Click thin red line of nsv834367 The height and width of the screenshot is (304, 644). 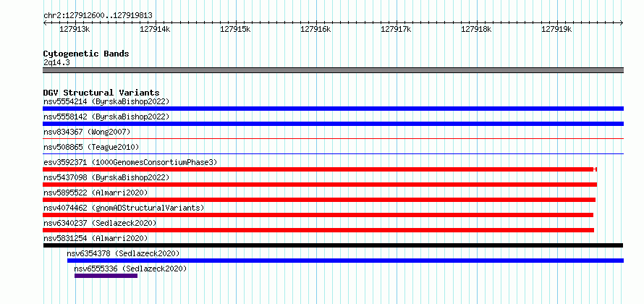coord(333,139)
